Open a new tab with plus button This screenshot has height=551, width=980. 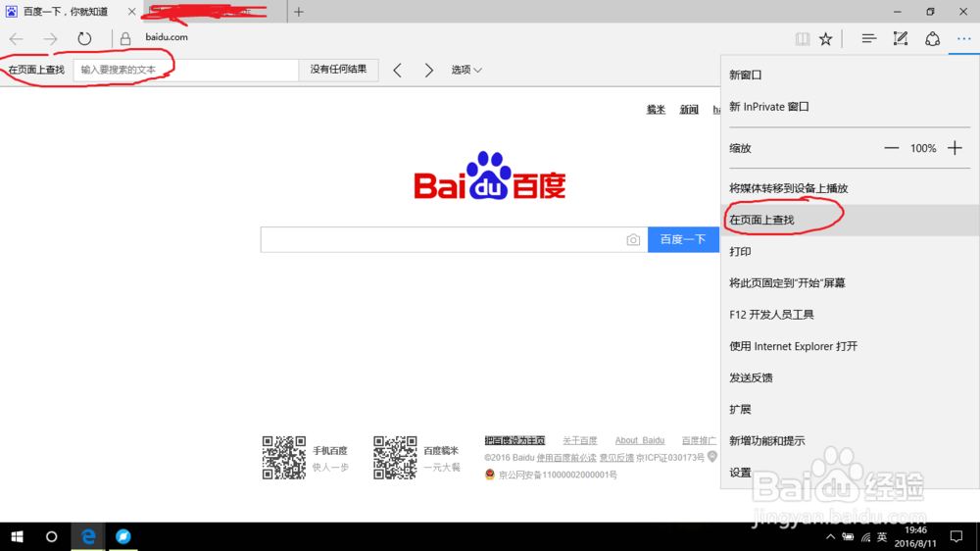point(299,12)
